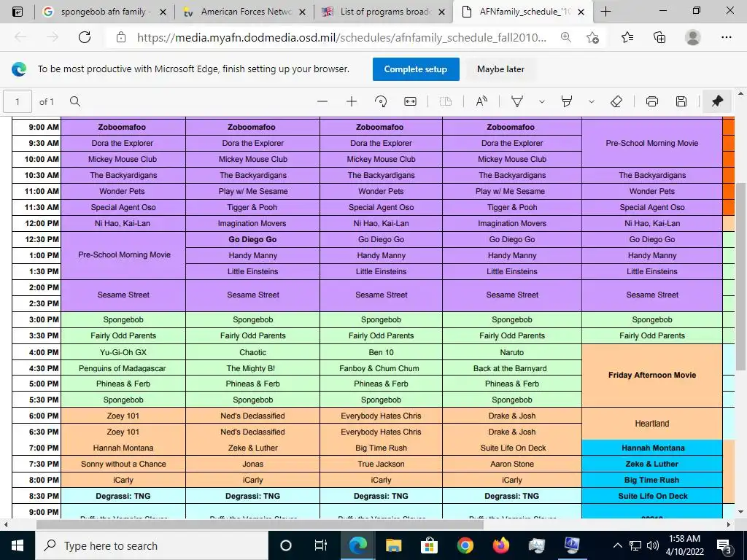Expand Highlight tool options arrow
747x560 pixels.
(591, 101)
